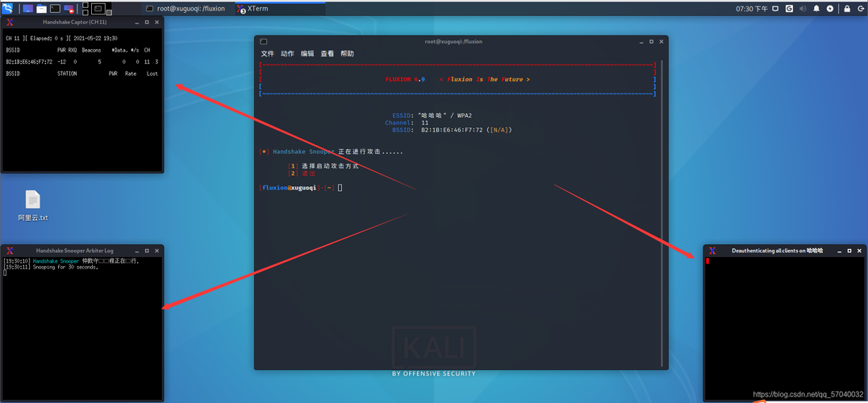Launch the file manager from the panel

[41, 8]
